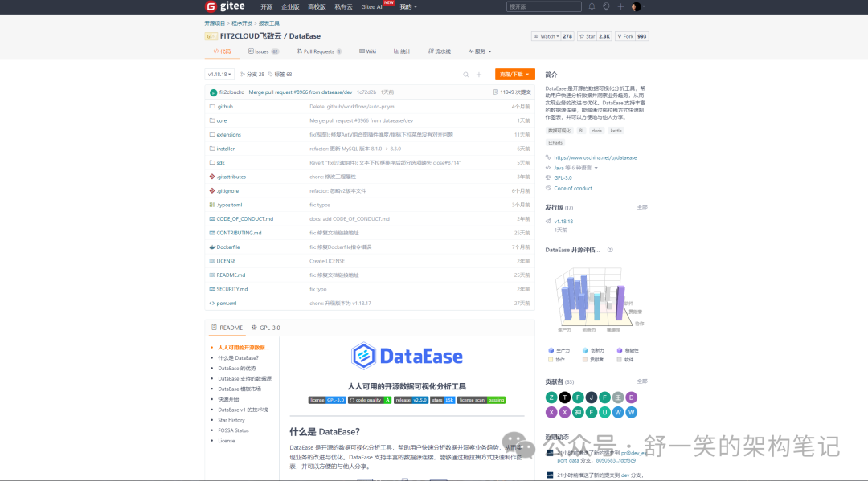Image resolution: width=868 pixels, height=481 pixels.
Task: Click the plus icon in top navigation
Action: pyautogui.click(x=620, y=6)
